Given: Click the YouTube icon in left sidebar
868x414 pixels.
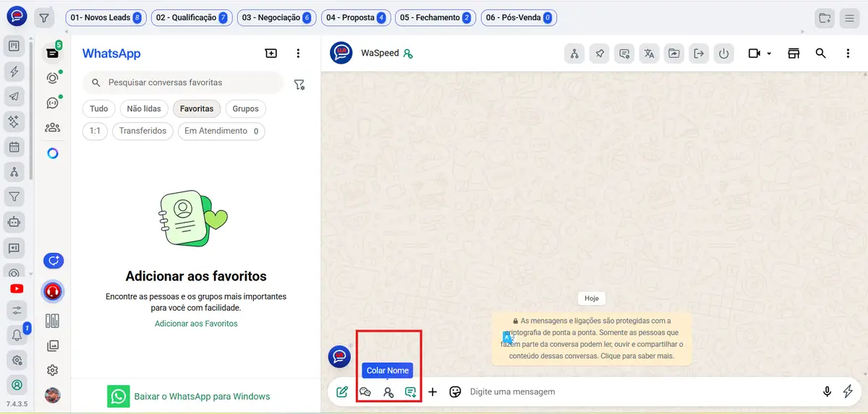Looking at the screenshot, I should point(16,289).
